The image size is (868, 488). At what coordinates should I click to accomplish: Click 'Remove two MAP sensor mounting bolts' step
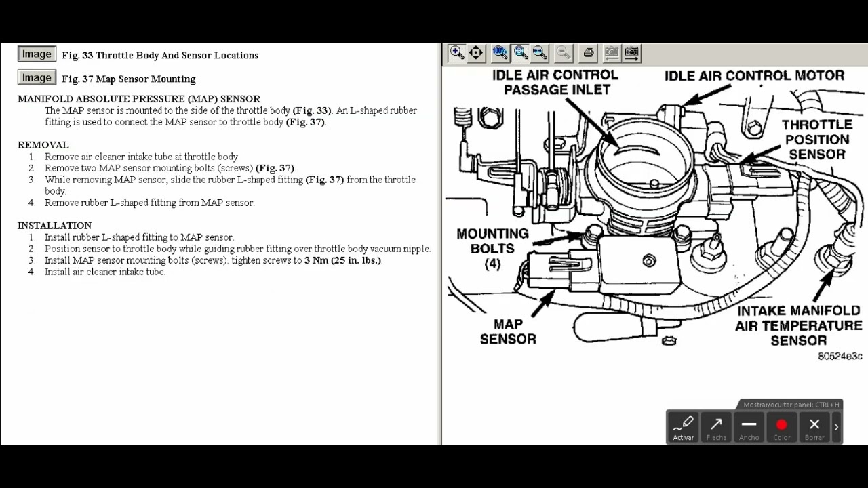pos(170,168)
